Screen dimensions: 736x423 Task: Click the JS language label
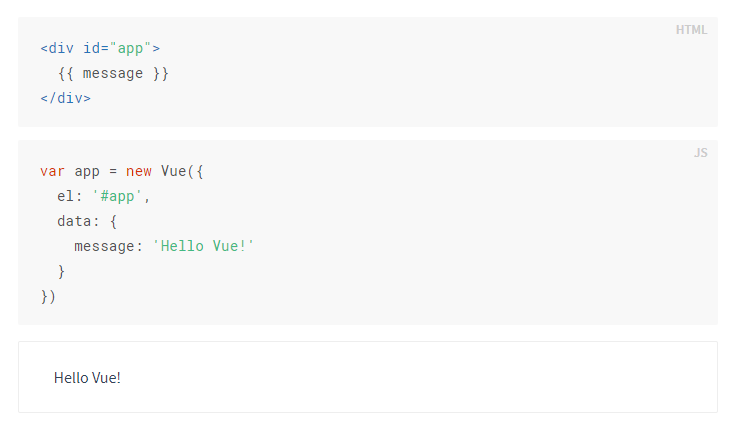(700, 153)
